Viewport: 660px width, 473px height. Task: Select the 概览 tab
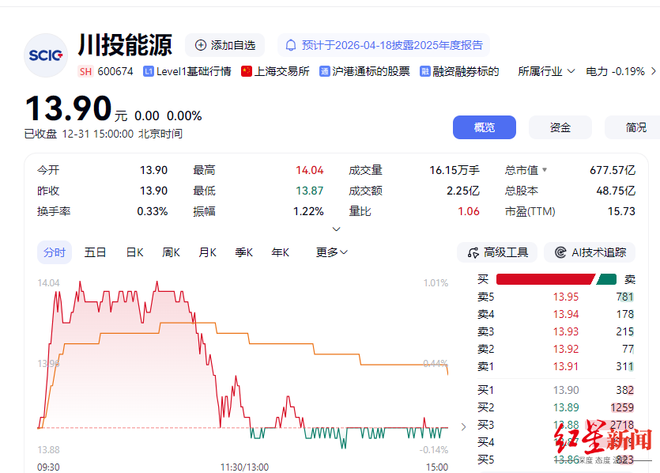[x=484, y=127]
